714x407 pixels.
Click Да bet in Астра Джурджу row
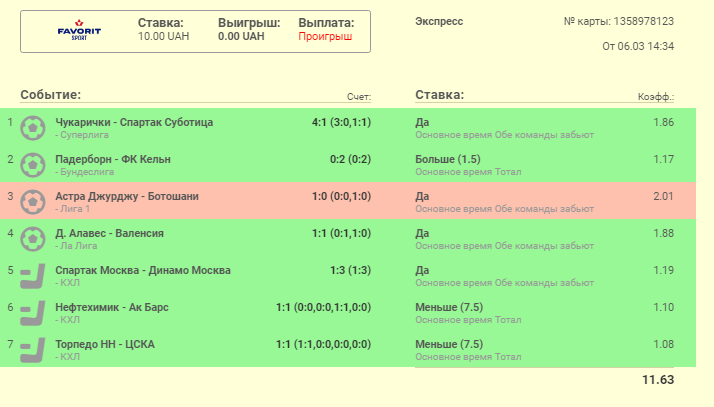coord(422,196)
